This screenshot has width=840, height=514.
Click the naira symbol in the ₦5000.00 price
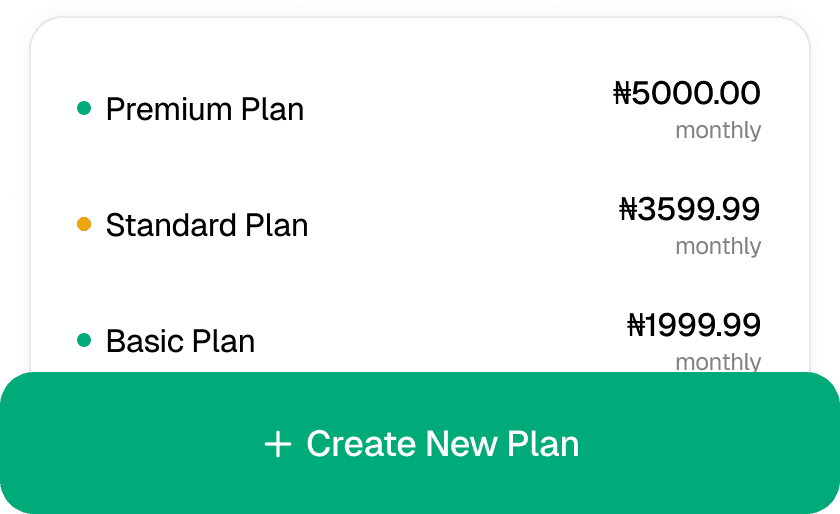(623, 94)
